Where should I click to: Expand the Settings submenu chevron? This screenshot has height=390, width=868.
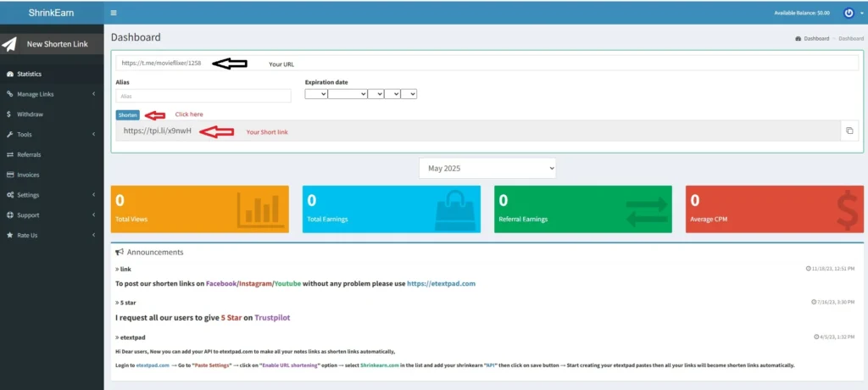[93, 195]
